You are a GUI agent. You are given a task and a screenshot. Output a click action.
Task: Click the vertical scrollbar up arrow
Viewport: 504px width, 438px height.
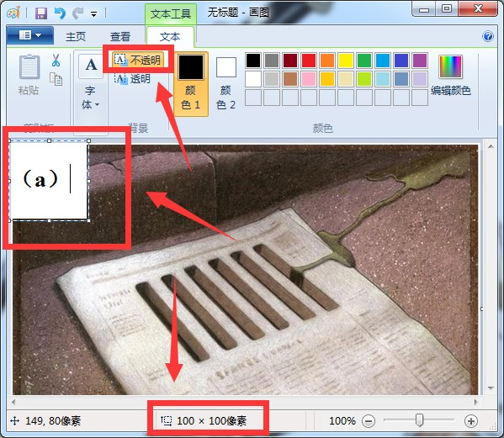tap(491, 146)
